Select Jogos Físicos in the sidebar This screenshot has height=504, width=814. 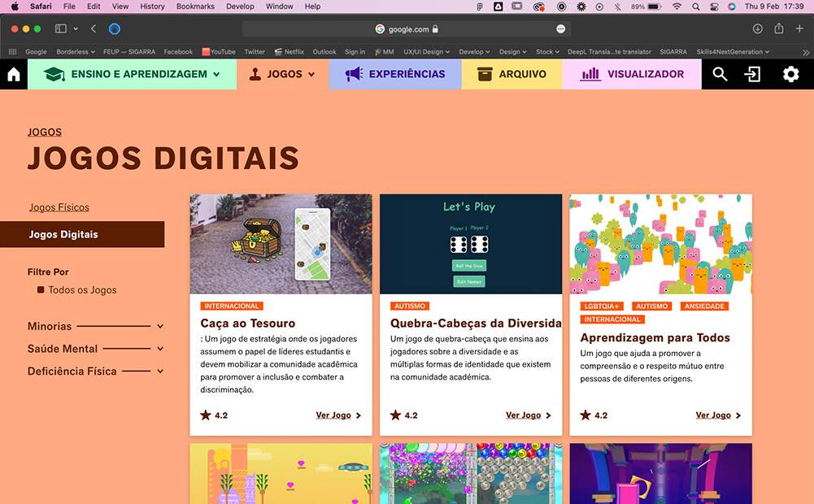(x=59, y=207)
